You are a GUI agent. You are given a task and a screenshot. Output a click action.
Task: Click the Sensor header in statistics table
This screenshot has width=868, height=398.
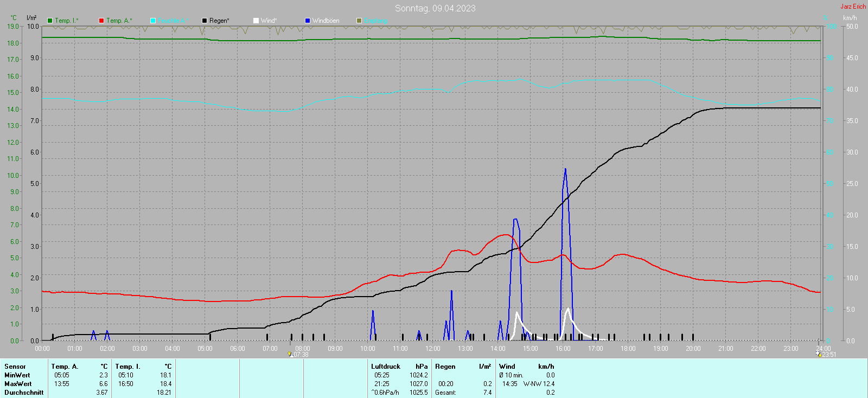click(15, 367)
